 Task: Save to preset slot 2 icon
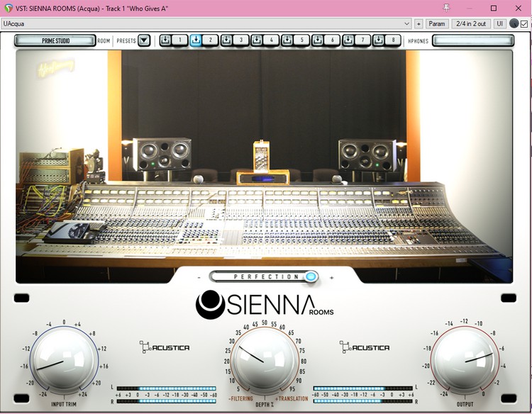coord(196,40)
